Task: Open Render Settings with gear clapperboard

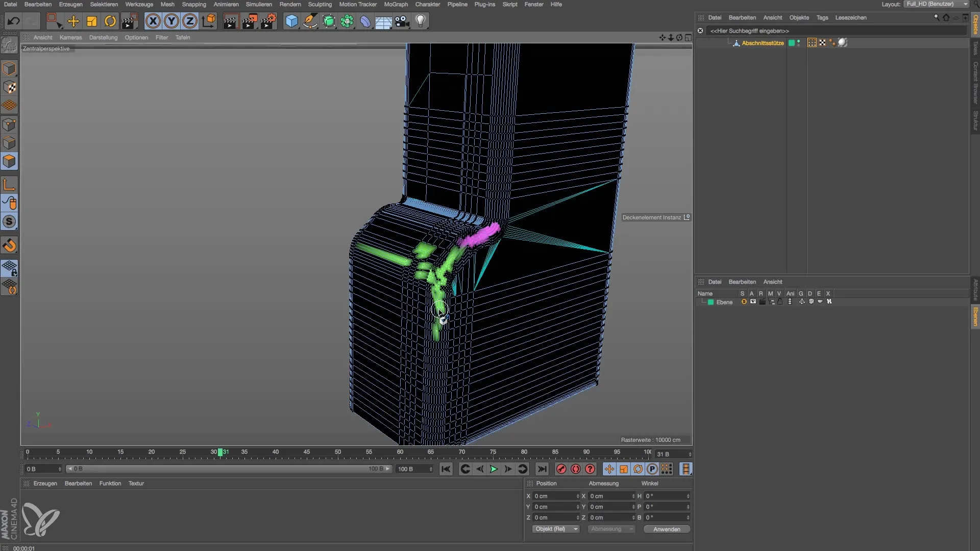Action: (x=268, y=21)
